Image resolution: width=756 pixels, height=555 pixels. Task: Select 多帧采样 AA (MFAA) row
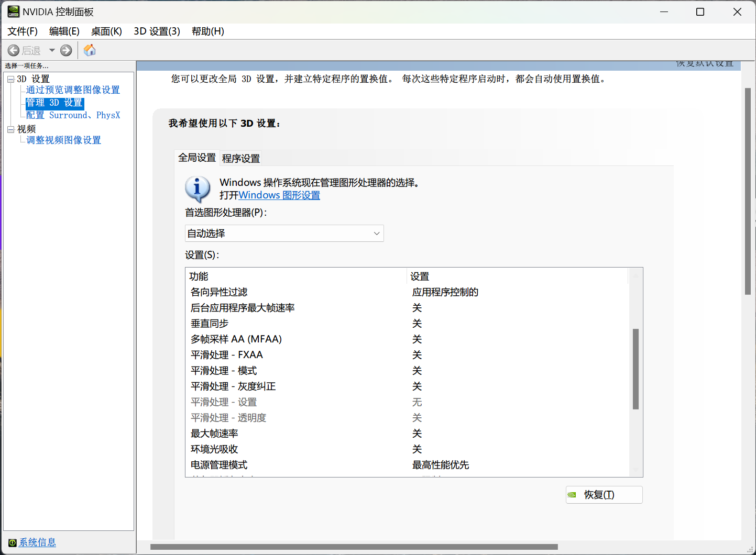407,339
